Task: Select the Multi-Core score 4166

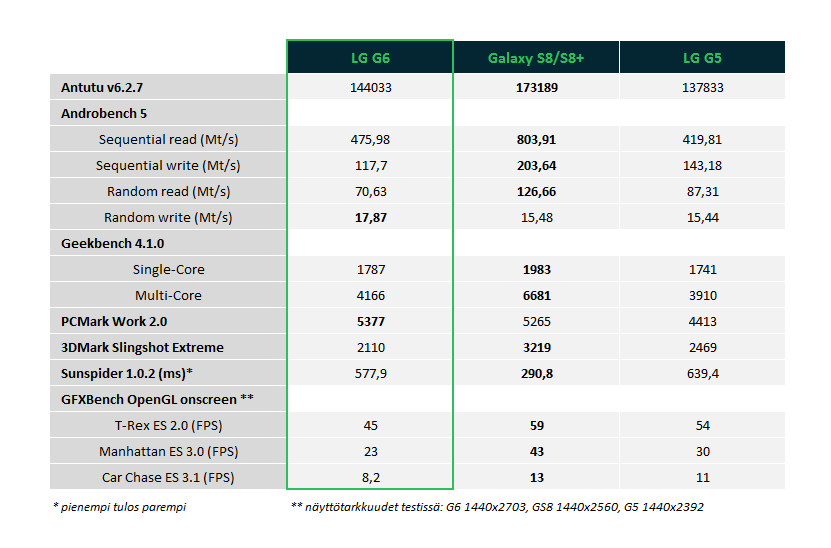Action: coord(370,295)
